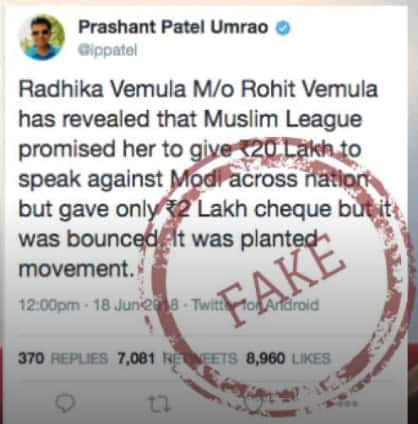View the 7,081 retweets list

pos(136,359)
